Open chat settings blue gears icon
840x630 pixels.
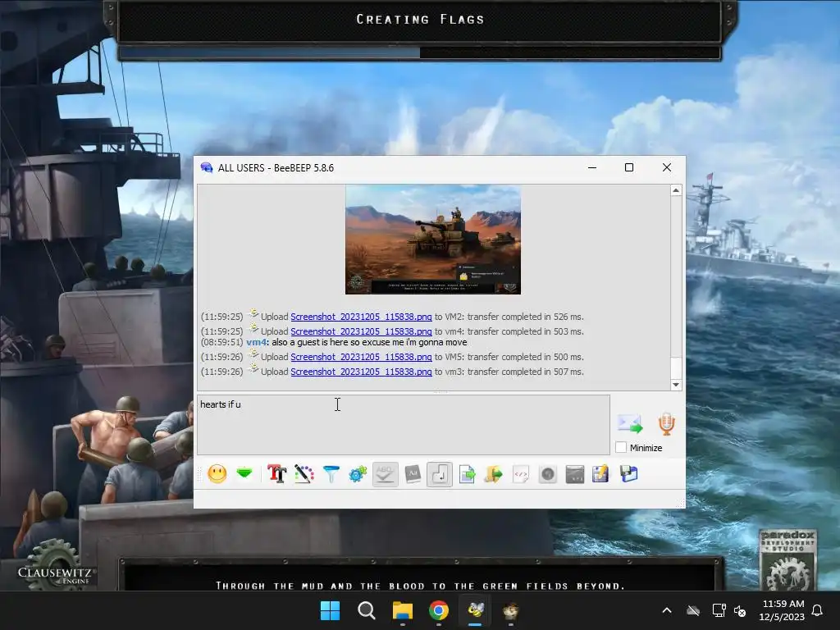358,474
